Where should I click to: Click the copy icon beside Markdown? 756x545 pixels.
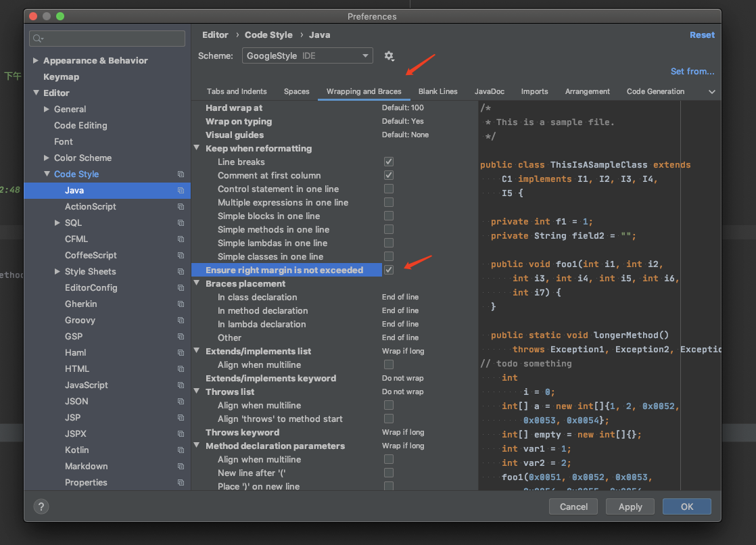coord(181,467)
